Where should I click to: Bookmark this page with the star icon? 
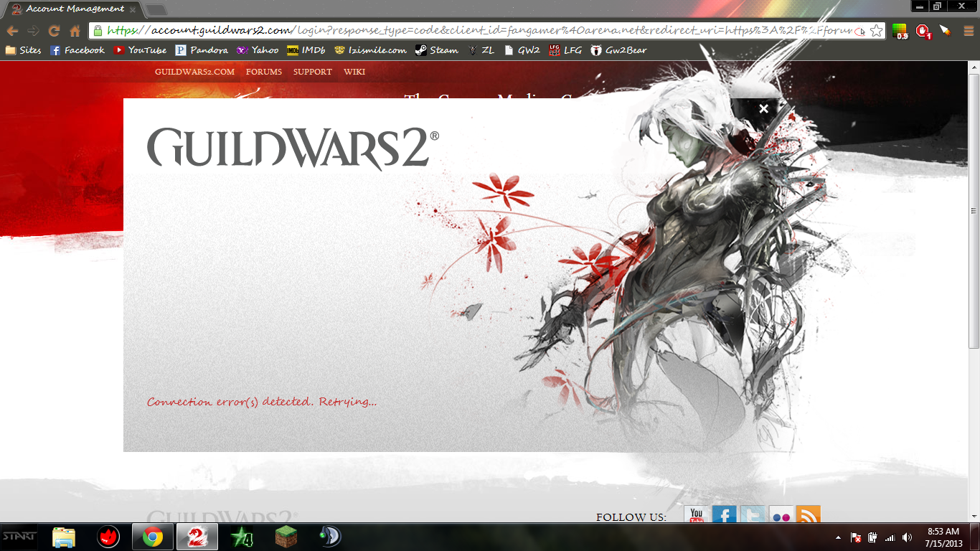click(x=876, y=31)
